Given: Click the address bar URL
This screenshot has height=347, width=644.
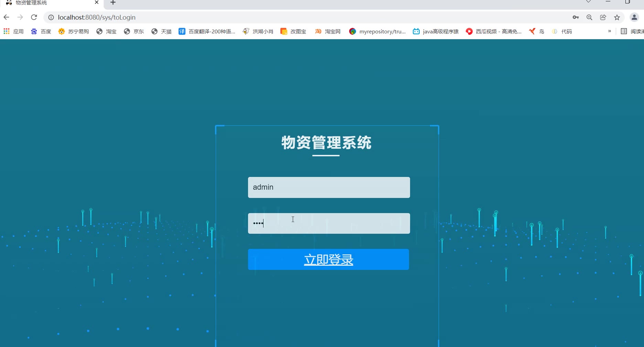Looking at the screenshot, I should (x=97, y=17).
